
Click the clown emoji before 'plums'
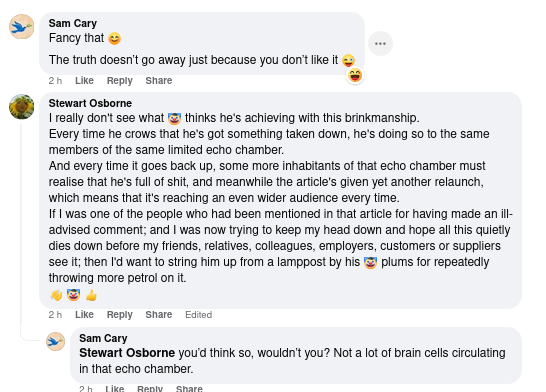click(370, 262)
